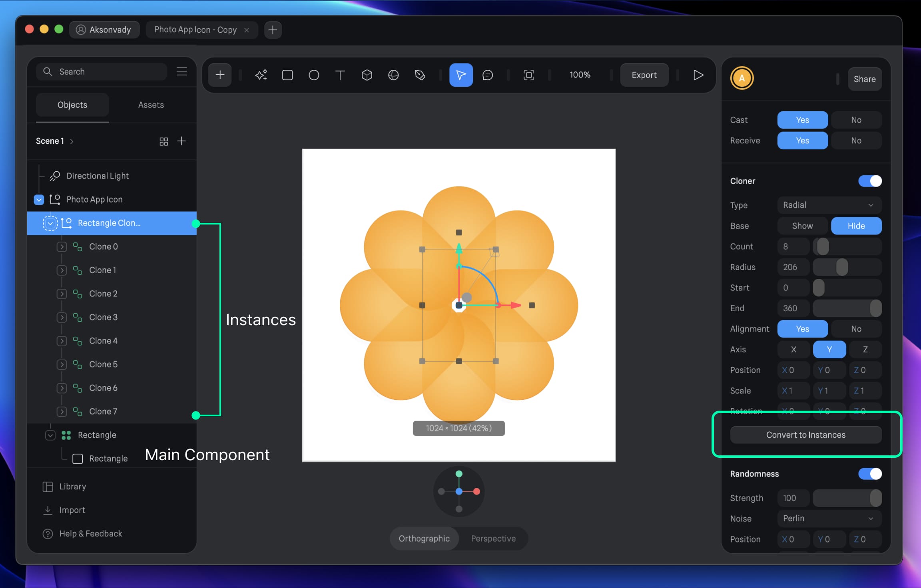Set Receive shadows to No
The height and width of the screenshot is (588, 921).
[x=856, y=140]
